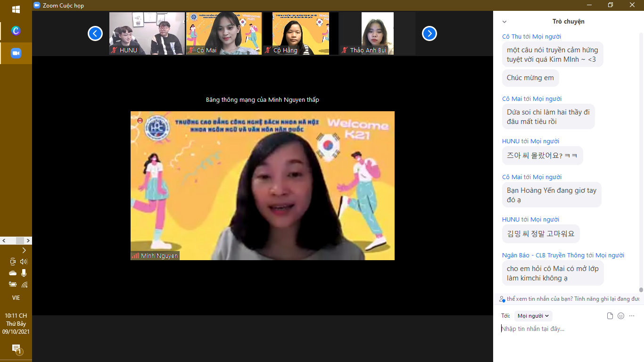Show next participants with right arrow
Screen dimensions: 644x362
pos(429,33)
